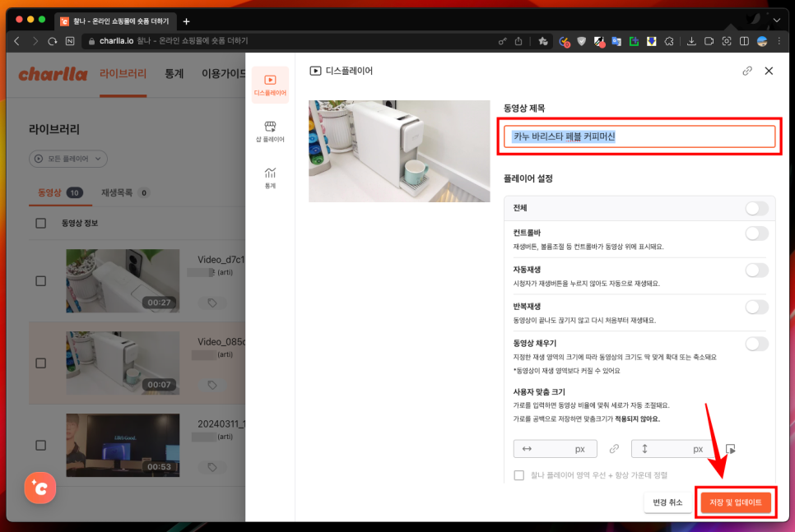Check the 찰나 플레이어 영역 우선 checkbox
This screenshot has height=532, width=795.
coord(518,475)
